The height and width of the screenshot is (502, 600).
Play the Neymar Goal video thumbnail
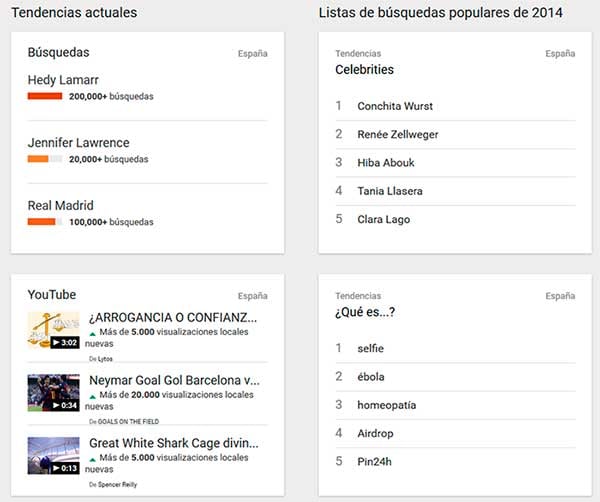click(54, 393)
